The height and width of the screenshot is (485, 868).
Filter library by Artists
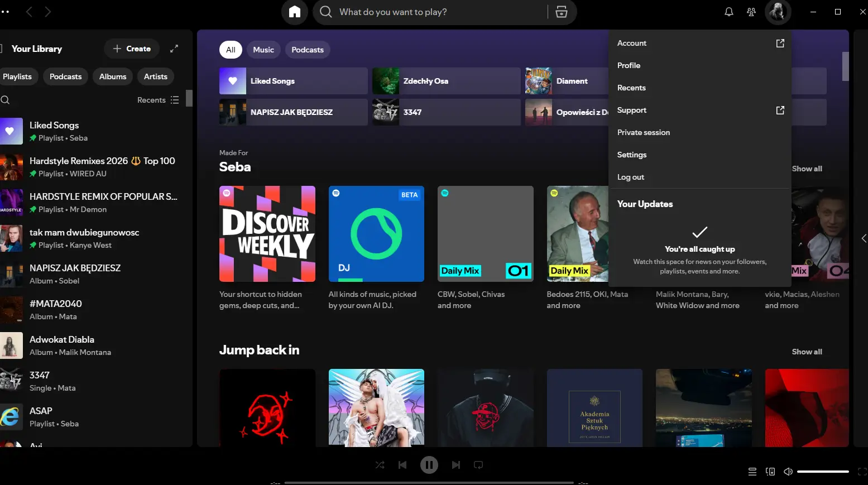(156, 76)
